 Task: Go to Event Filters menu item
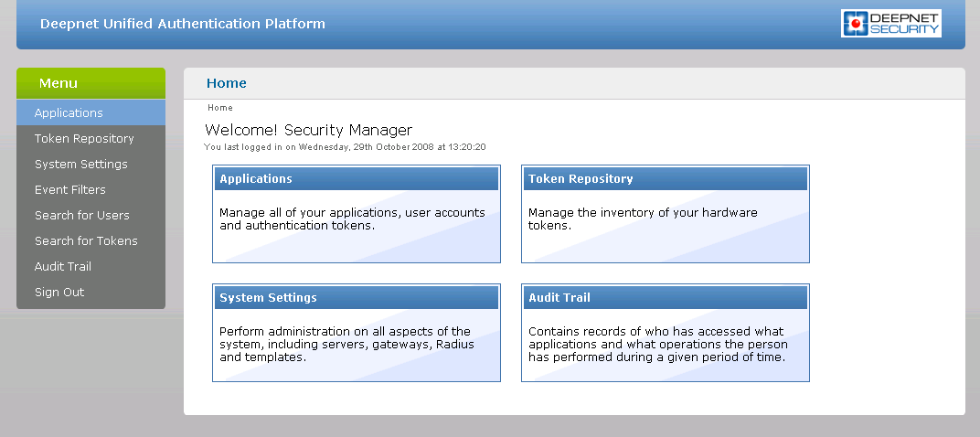tap(69, 190)
